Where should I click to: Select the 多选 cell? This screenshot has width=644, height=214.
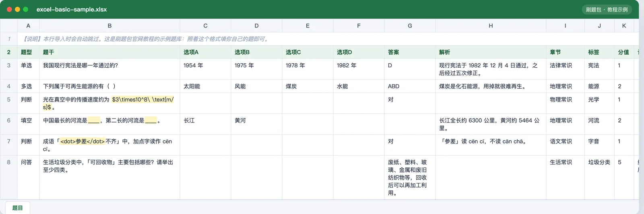28,86
